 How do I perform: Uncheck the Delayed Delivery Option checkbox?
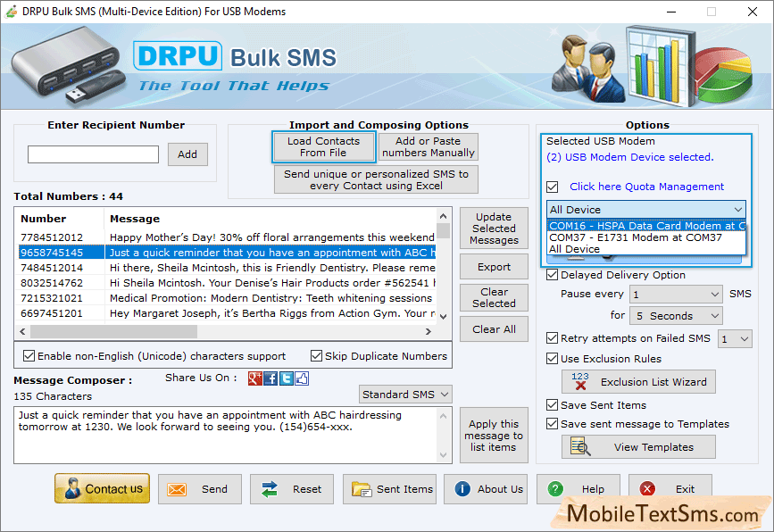pyautogui.click(x=553, y=275)
